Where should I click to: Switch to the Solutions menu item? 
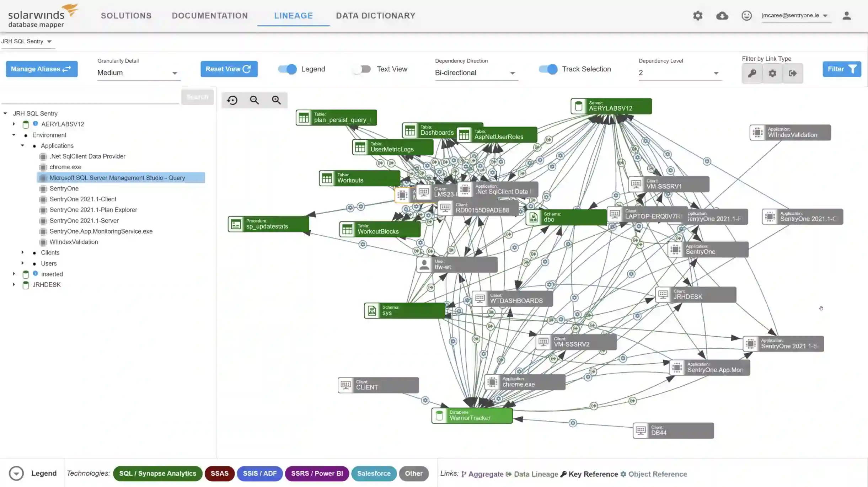[126, 15]
